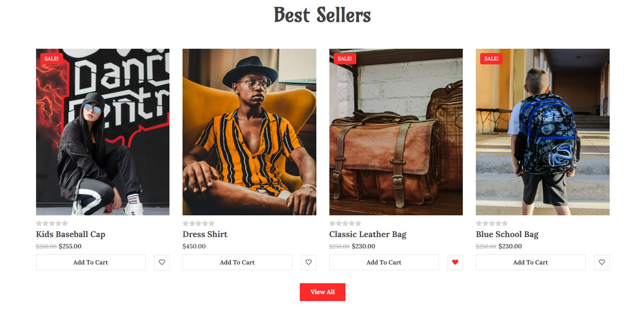Click the Dress Shirt wishlist heart
This screenshot has height=318, width=644.
pos(309,262)
